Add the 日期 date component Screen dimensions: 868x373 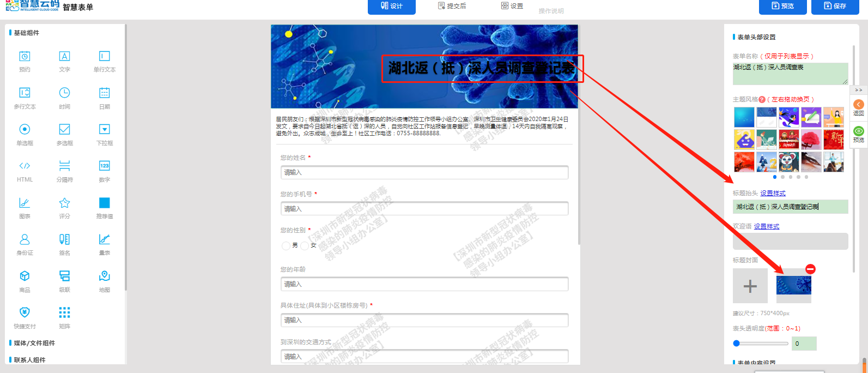point(104,97)
